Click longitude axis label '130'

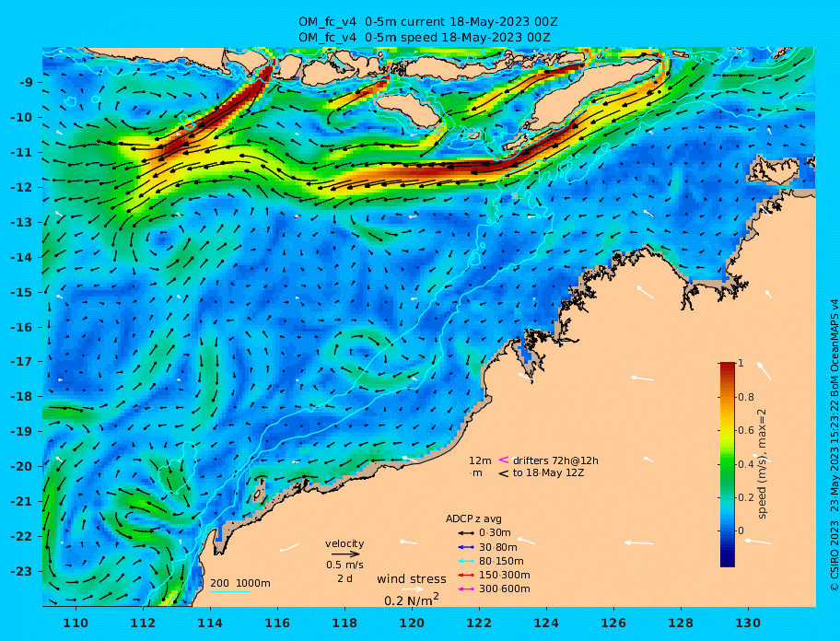[x=748, y=623]
